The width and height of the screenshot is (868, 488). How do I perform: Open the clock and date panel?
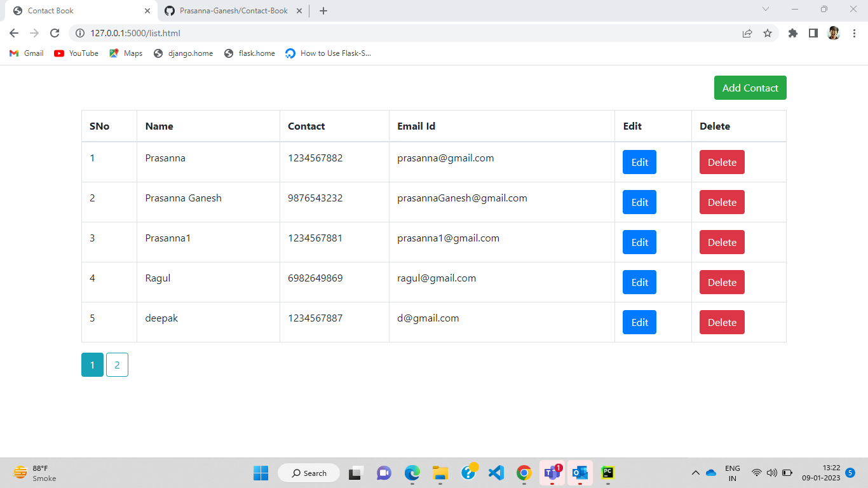click(821, 473)
